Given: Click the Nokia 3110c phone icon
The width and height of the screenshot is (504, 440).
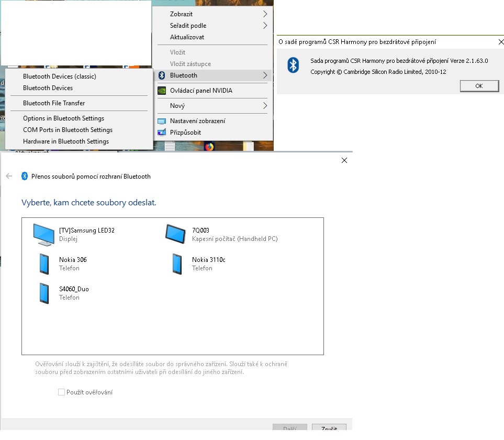Looking at the screenshot, I should (x=177, y=264).
